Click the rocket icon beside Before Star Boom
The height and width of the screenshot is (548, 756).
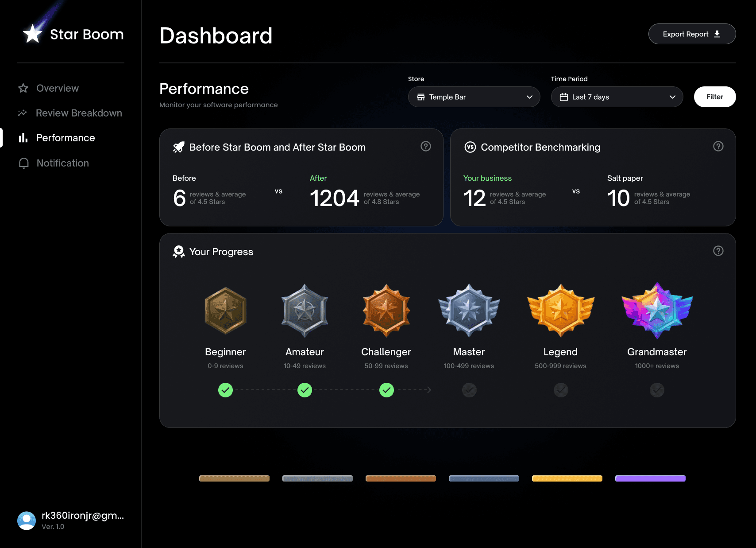tap(178, 147)
